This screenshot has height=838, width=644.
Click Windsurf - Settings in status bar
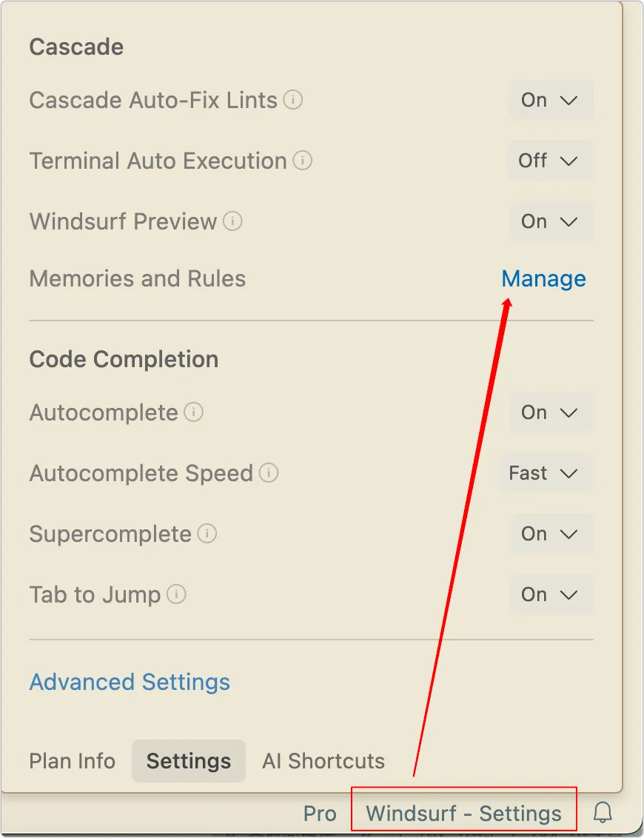[464, 814]
